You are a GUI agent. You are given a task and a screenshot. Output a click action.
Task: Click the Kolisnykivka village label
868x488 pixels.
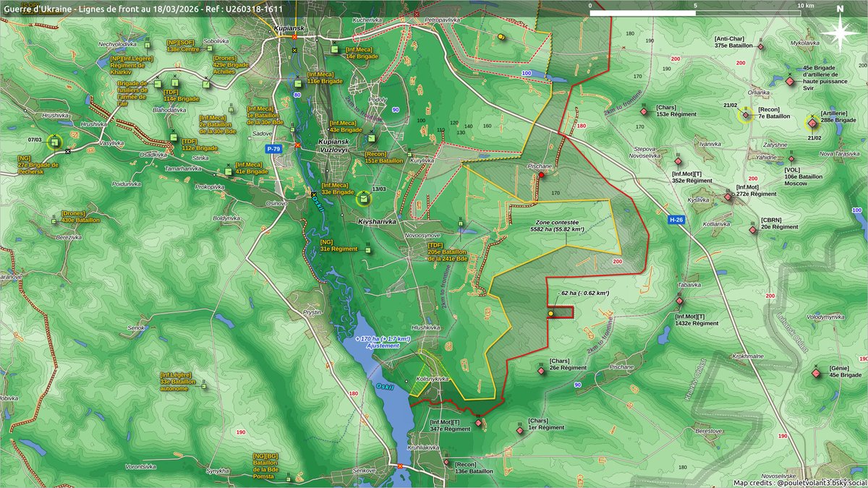(x=433, y=378)
